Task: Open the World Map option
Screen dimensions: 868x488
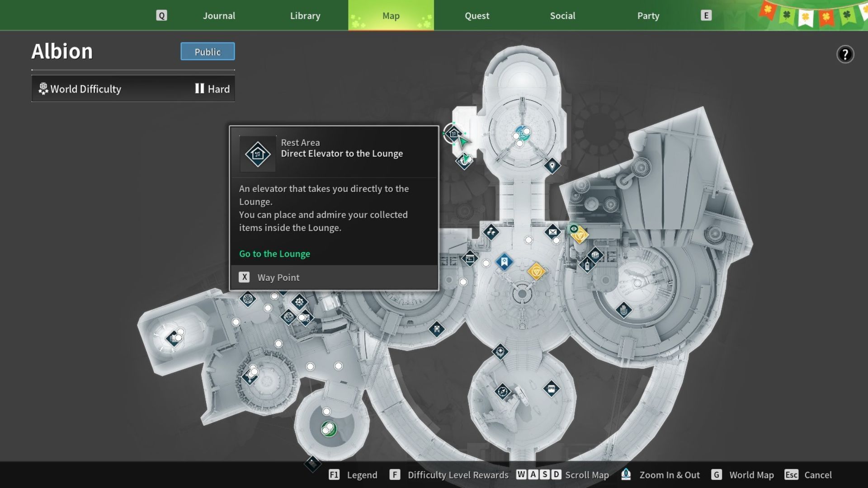Action: click(x=751, y=475)
